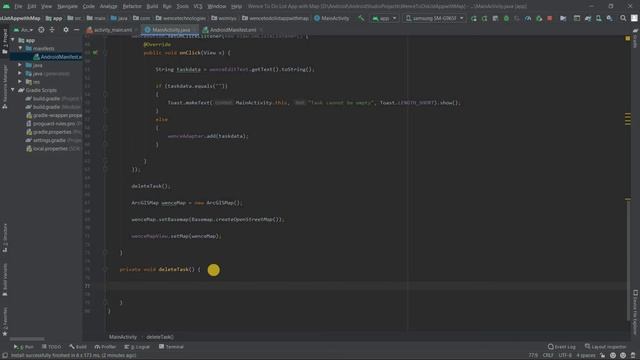Open the TODO tool window button
640x360 pixels.
point(51,347)
